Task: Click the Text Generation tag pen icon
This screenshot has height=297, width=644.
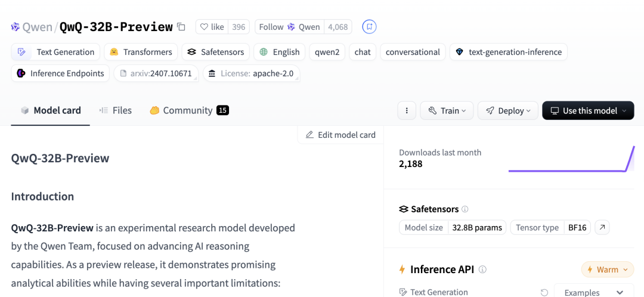Action: 21,52
